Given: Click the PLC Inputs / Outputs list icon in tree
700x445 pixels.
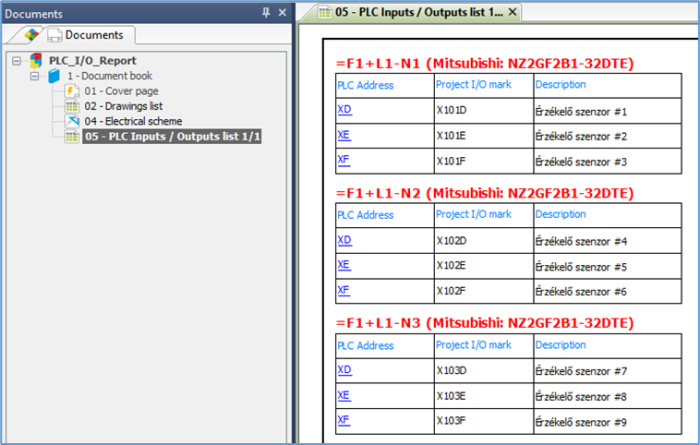Looking at the screenshot, I should click(72, 137).
